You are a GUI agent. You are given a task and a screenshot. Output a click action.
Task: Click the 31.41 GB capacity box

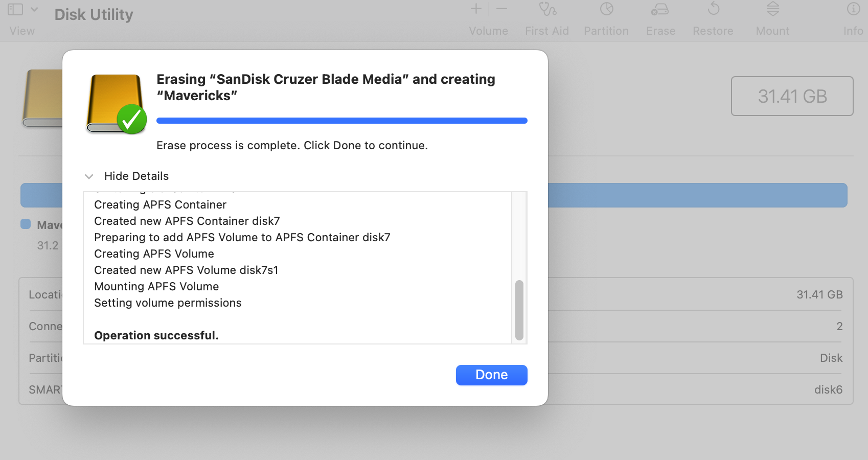coord(792,96)
